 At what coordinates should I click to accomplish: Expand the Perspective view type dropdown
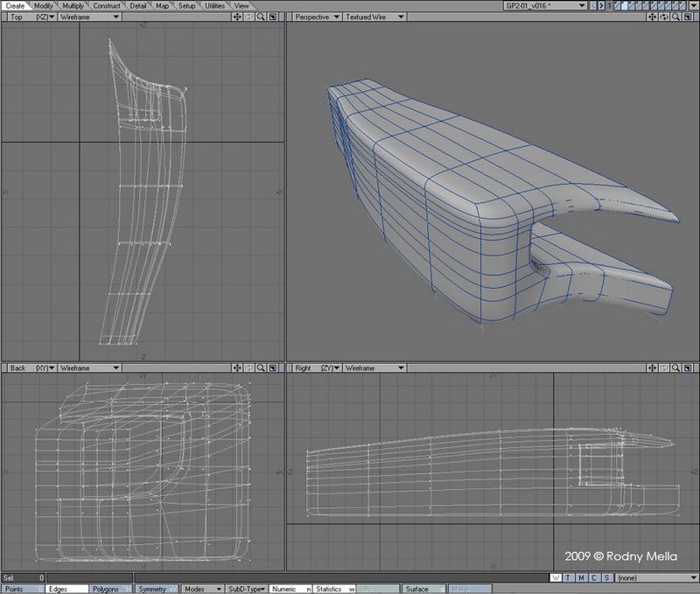click(317, 17)
